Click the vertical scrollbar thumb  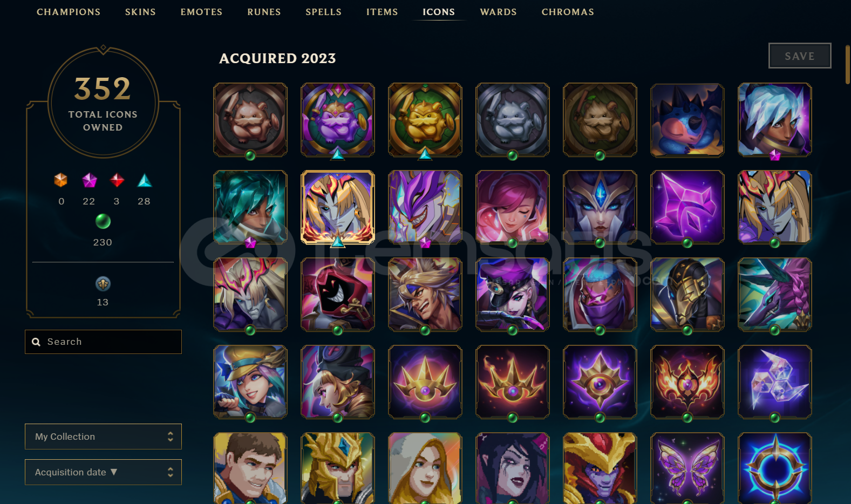[848, 64]
